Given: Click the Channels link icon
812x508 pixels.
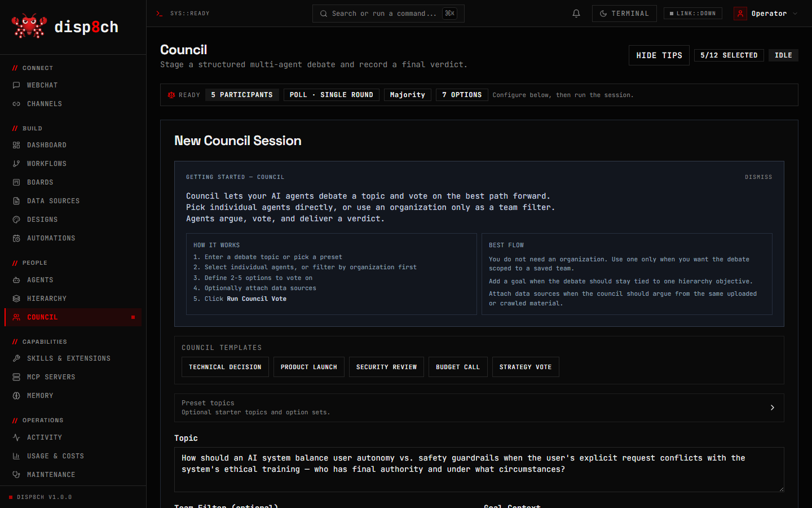Looking at the screenshot, I should (x=16, y=104).
